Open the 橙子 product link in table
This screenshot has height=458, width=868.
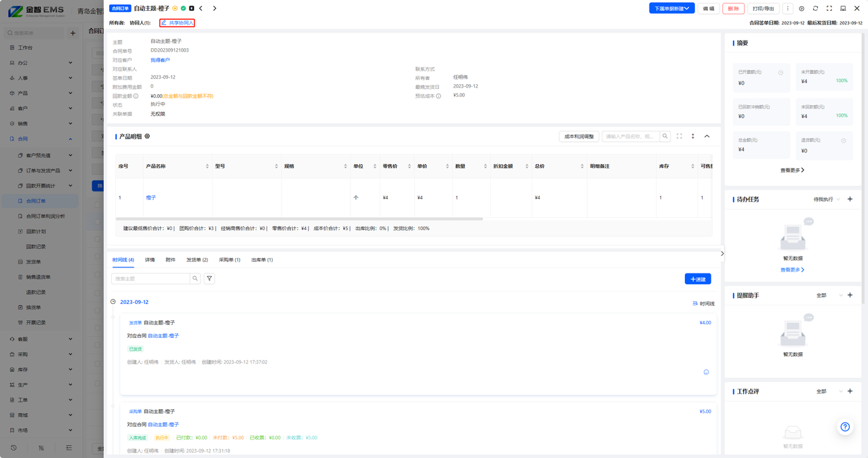click(x=151, y=197)
